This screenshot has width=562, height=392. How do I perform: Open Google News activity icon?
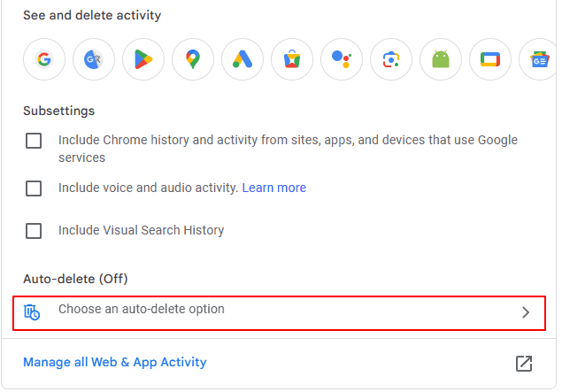tap(537, 59)
